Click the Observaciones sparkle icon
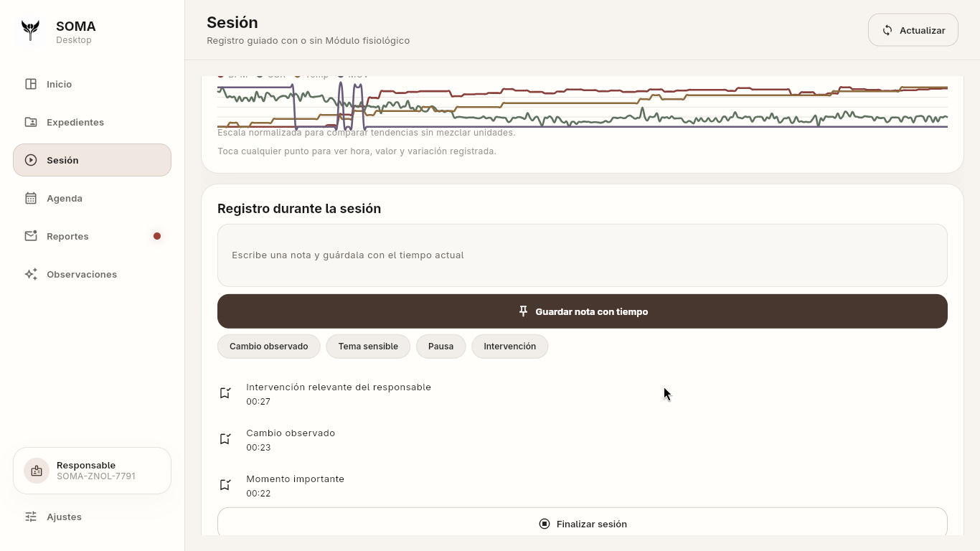980x551 pixels. [31, 274]
